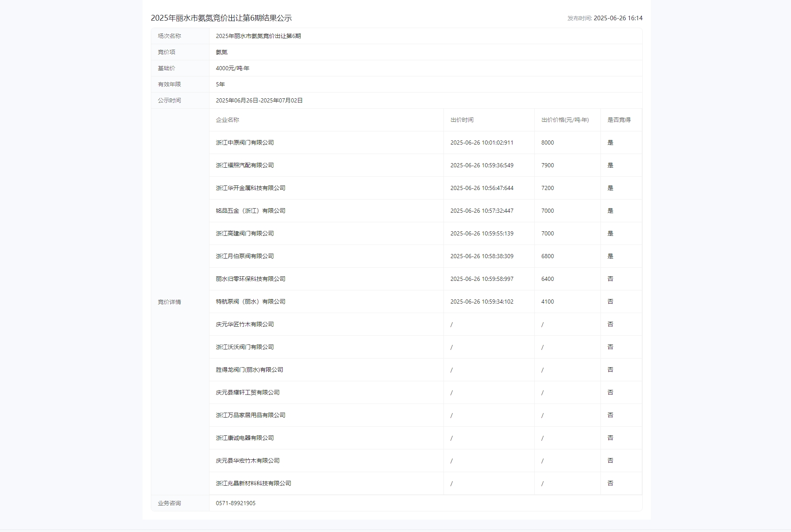Click the 业务咨询 label
The height and width of the screenshot is (532, 791).
(169, 503)
